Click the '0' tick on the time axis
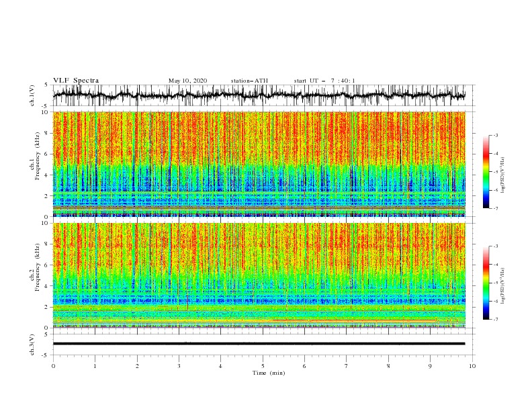 pyautogui.click(x=53, y=366)
